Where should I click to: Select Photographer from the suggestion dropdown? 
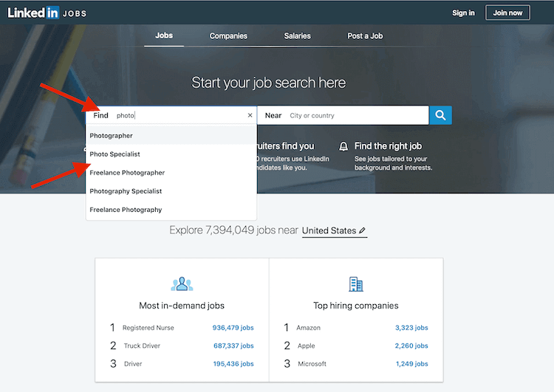[112, 136]
